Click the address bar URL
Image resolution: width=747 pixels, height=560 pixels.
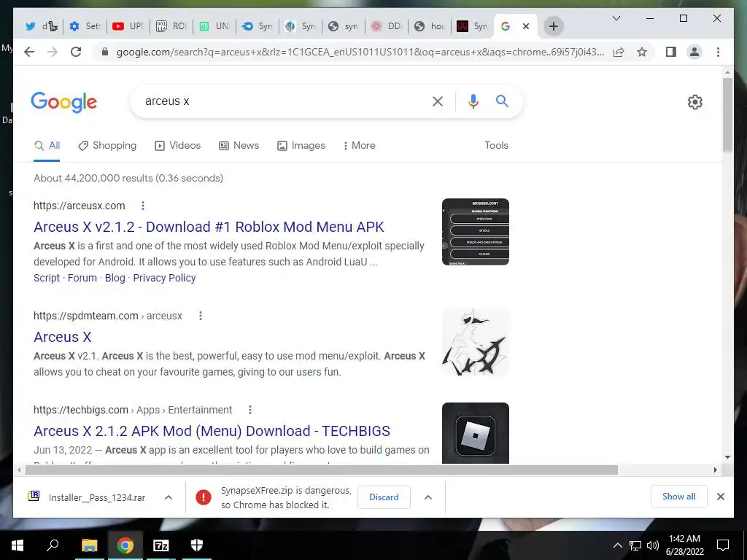click(x=360, y=52)
